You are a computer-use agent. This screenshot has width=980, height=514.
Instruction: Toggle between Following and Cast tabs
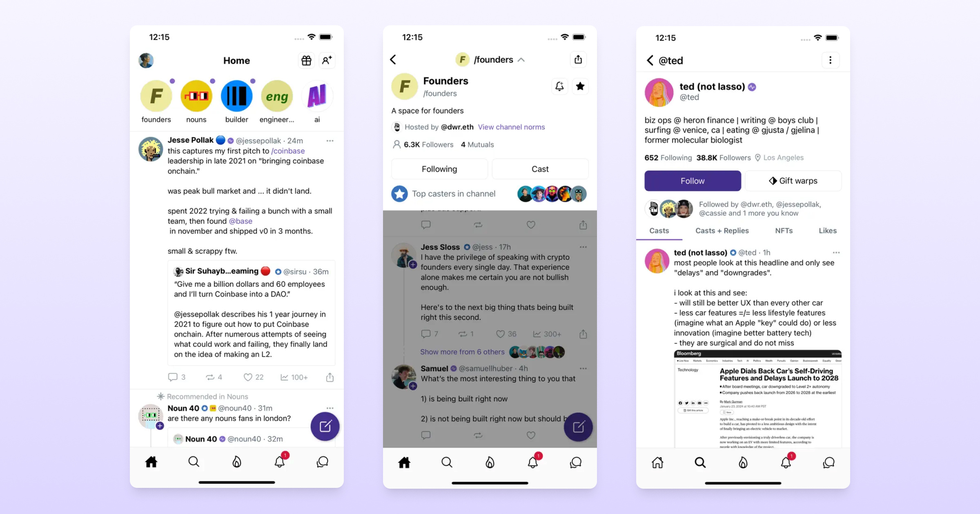click(540, 169)
